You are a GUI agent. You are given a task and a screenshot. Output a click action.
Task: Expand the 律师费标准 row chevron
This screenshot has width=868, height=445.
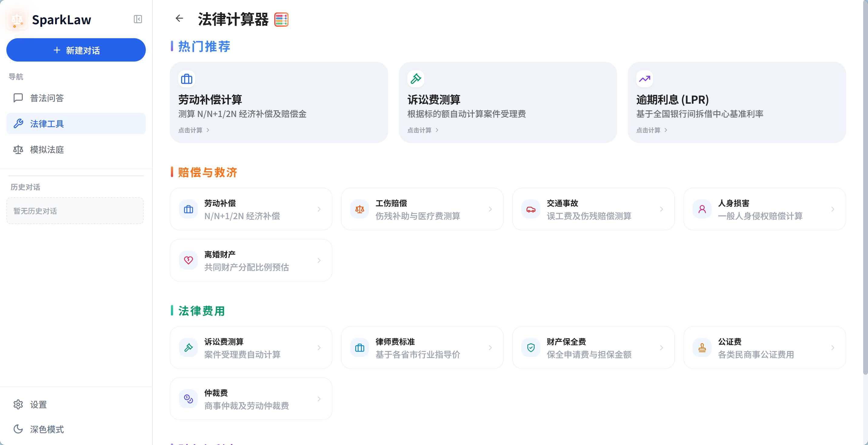tap(490, 348)
